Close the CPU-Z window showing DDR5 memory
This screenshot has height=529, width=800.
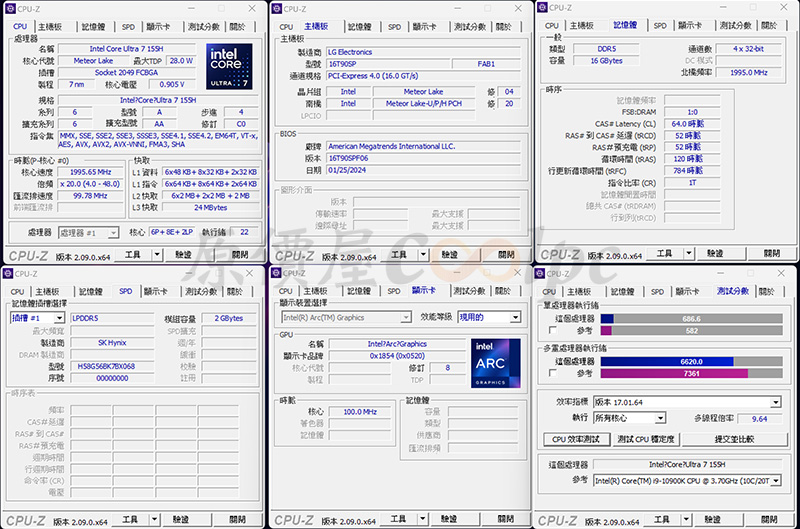(x=784, y=7)
